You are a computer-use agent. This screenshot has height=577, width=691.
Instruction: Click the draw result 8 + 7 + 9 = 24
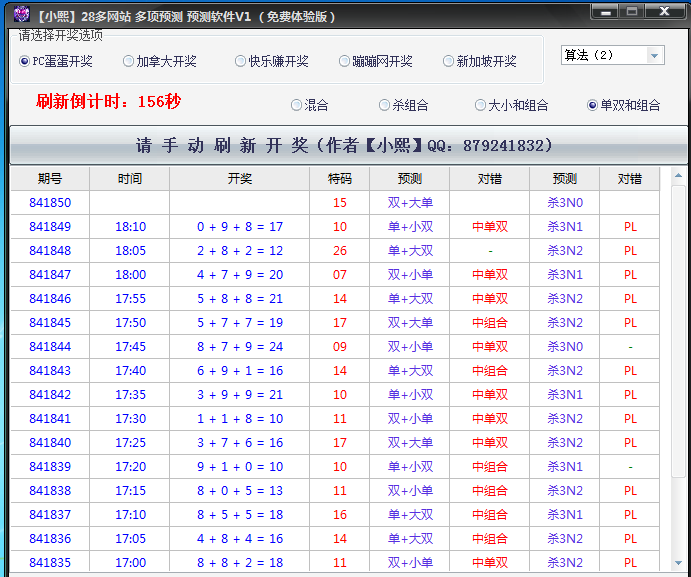pyautogui.click(x=240, y=346)
